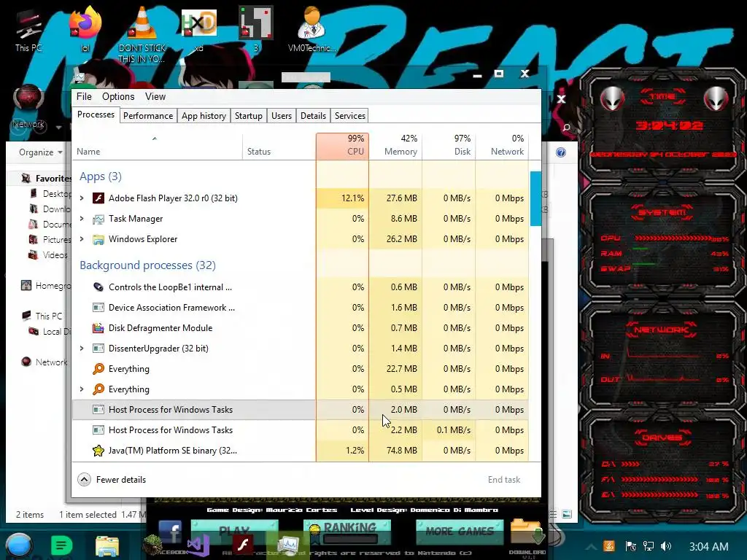Sort by the CPU column header

pyautogui.click(x=343, y=145)
